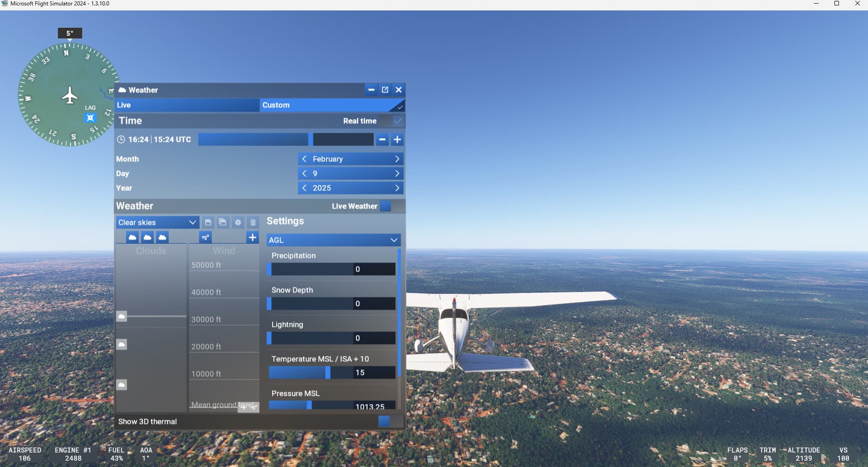Switch to the Live tab
The height and width of the screenshot is (467, 868).
click(186, 105)
